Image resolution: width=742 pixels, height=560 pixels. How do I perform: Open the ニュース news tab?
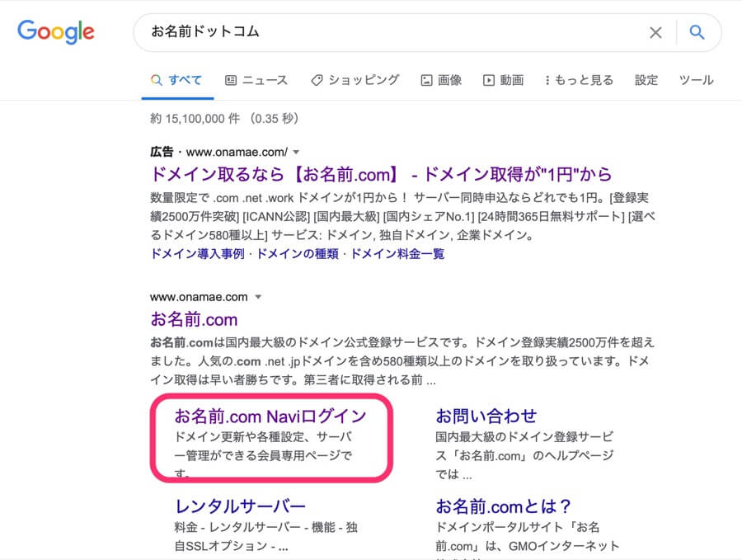point(256,80)
